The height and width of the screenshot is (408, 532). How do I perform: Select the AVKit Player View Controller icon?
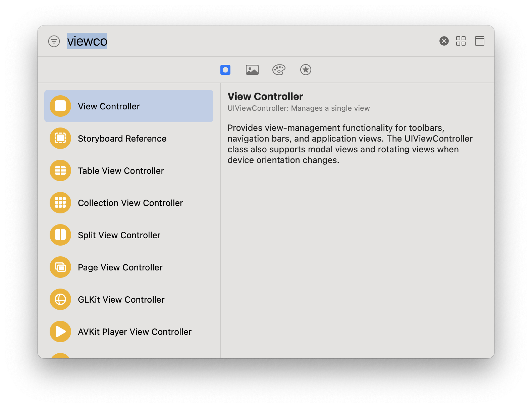tap(60, 331)
